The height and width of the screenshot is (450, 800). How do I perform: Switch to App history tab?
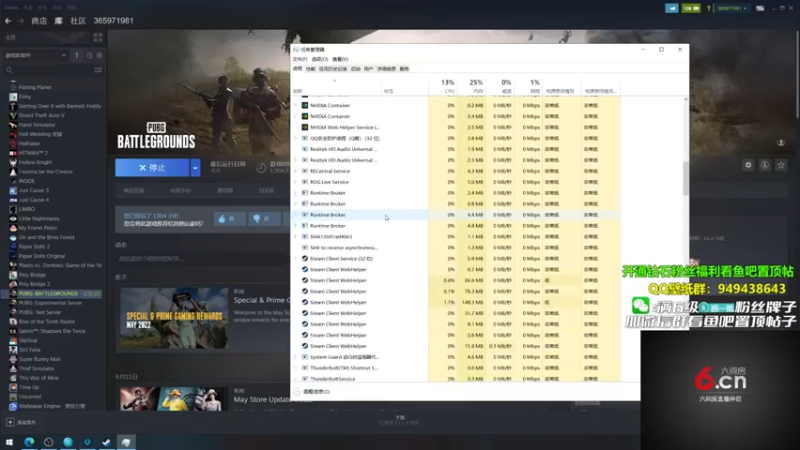click(x=333, y=69)
